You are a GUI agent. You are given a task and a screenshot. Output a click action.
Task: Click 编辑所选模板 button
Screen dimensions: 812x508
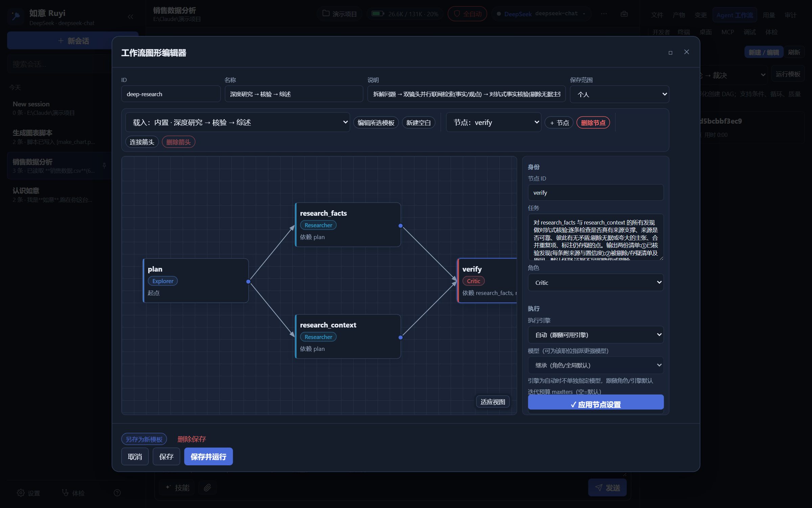376,123
